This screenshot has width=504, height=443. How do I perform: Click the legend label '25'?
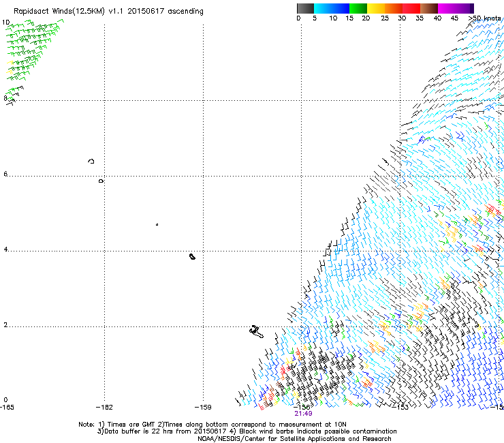385,18
